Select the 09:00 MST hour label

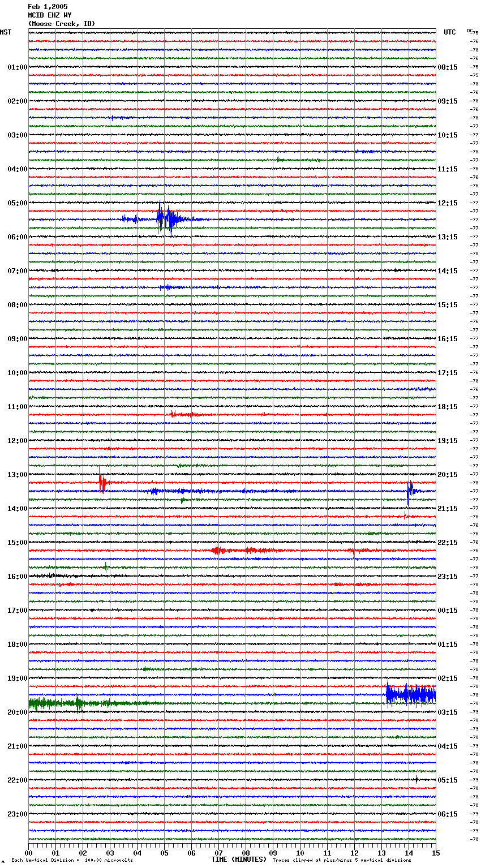click(18, 339)
